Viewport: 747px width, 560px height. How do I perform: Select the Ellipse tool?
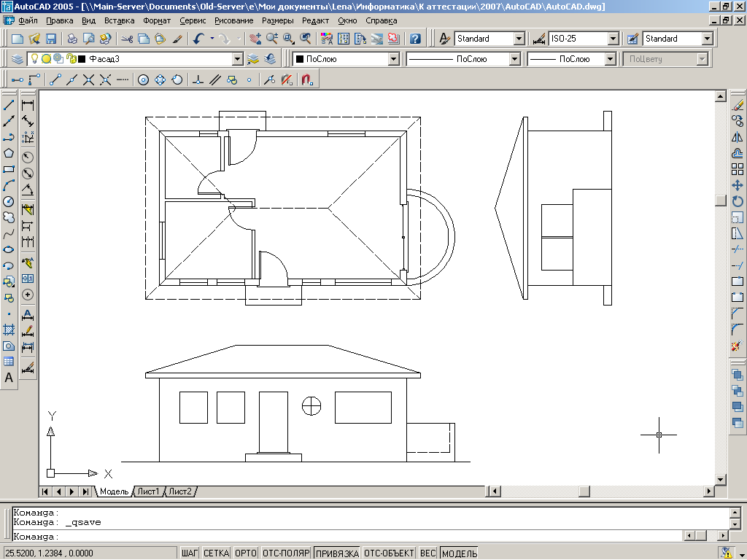[x=9, y=249]
